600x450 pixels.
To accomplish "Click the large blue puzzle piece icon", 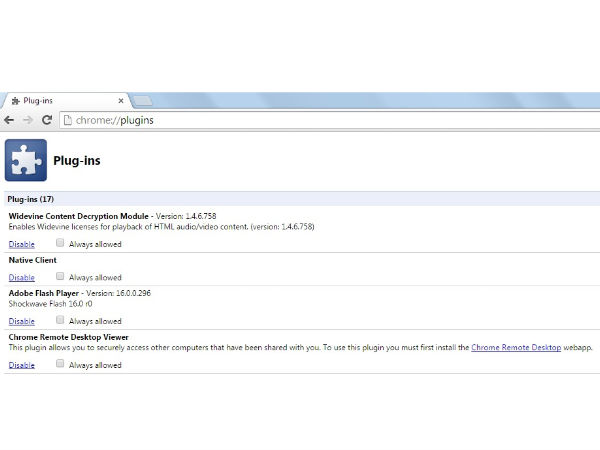I will [24, 160].
